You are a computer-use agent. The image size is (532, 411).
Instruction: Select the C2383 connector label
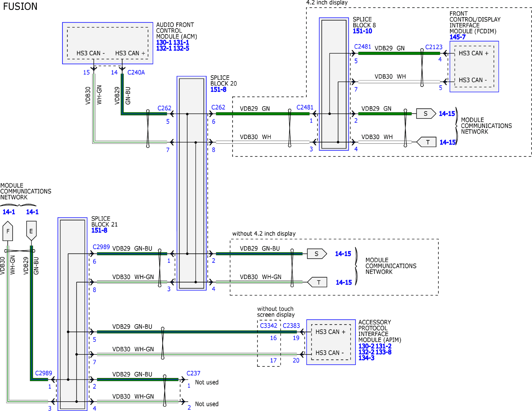291,326
